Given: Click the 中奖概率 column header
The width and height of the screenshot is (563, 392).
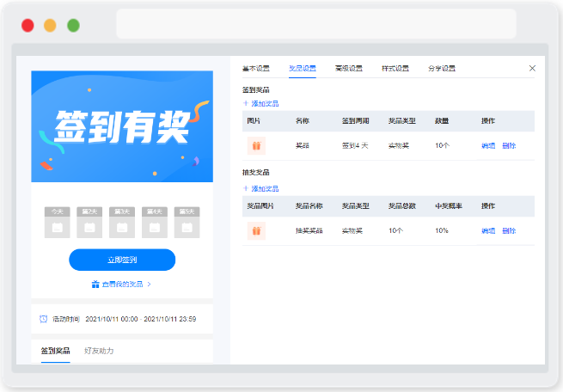Looking at the screenshot, I should coord(449,205).
